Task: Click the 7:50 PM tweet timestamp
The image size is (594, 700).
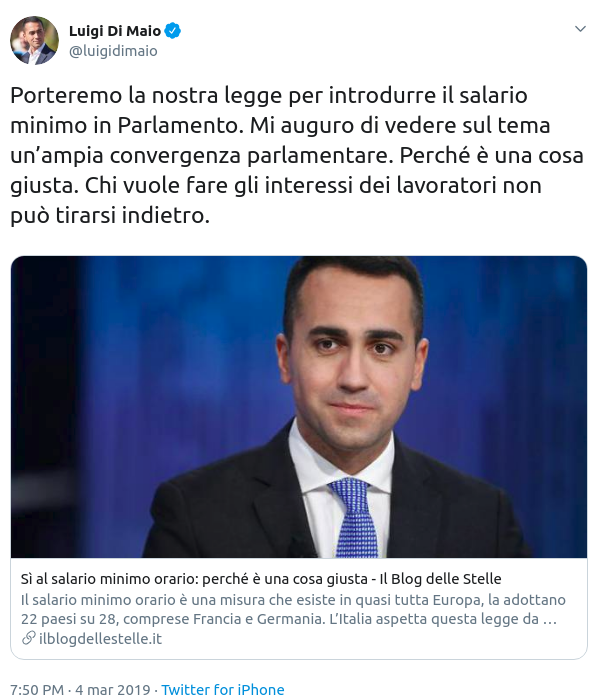Action: pos(37,690)
